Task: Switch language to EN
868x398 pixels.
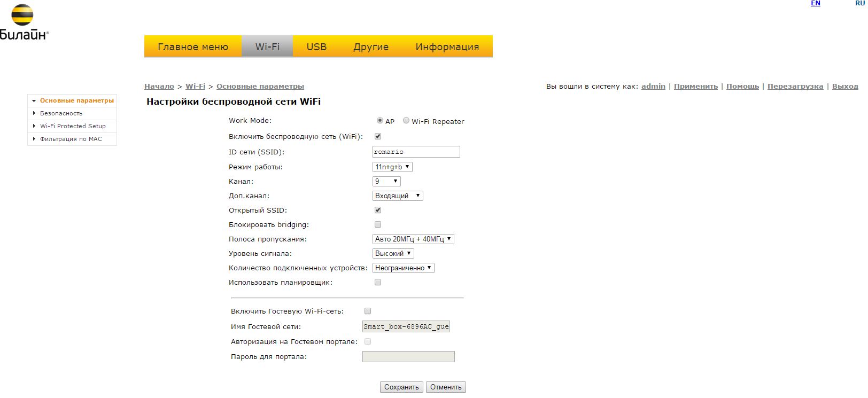Action: click(x=816, y=3)
